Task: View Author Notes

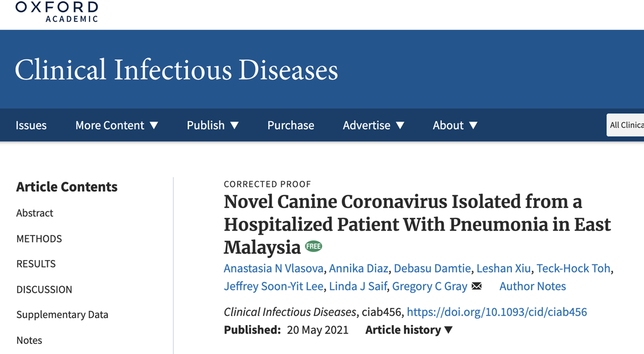Action: (x=532, y=286)
